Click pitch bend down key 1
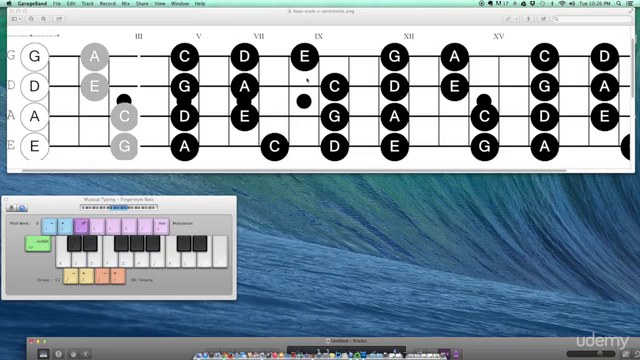 [49, 226]
